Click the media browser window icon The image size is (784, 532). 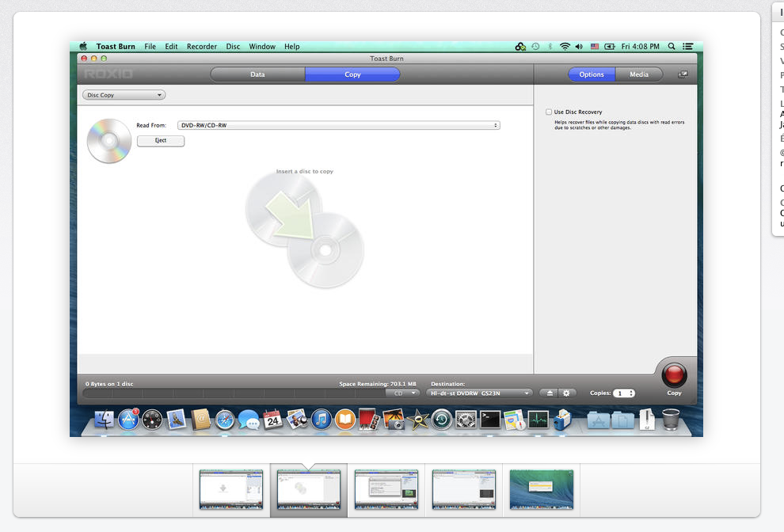[x=683, y=74]
